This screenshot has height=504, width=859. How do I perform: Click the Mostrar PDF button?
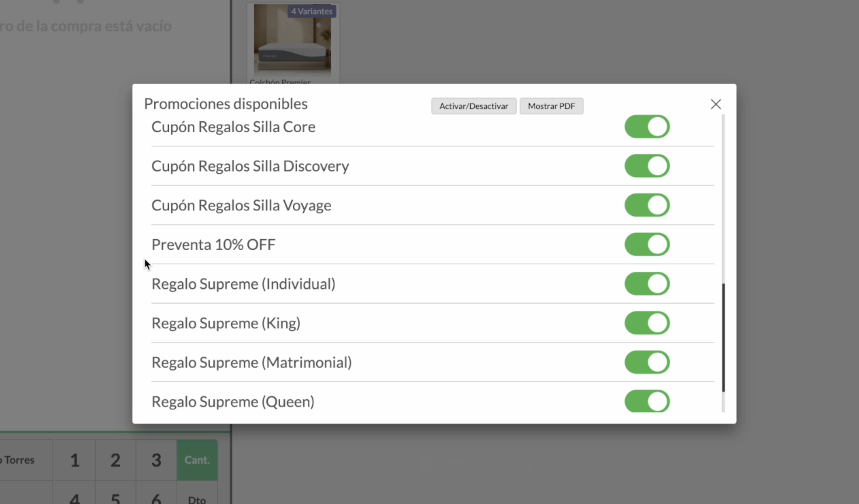pyautogui.click(x=551, y=106)
